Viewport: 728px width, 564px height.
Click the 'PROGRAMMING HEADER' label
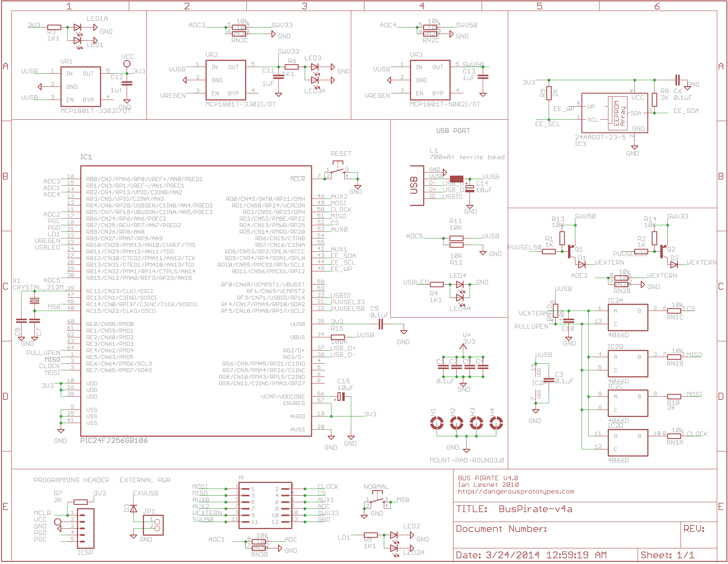pyautogui.click(x=71, y=480)
